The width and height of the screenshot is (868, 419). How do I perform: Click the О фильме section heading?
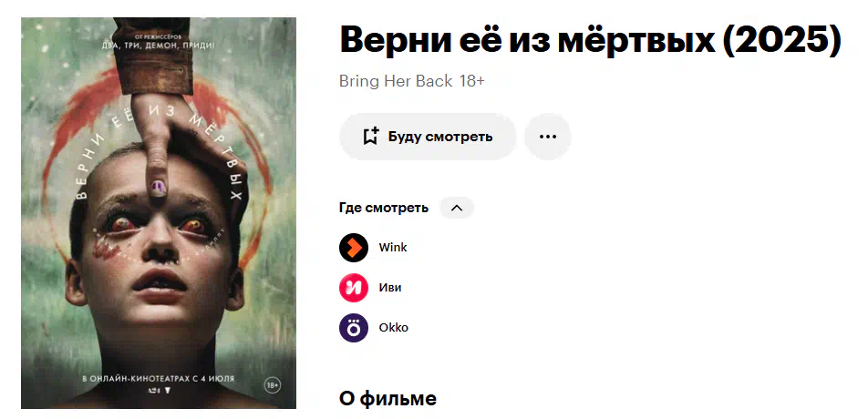[387, 398]
